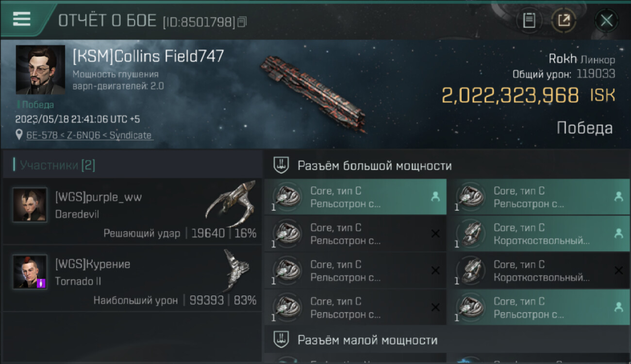Viewport: 631px width, 364px height.
Task: Copy the battle report ID icon
Action: coord(242,21)
